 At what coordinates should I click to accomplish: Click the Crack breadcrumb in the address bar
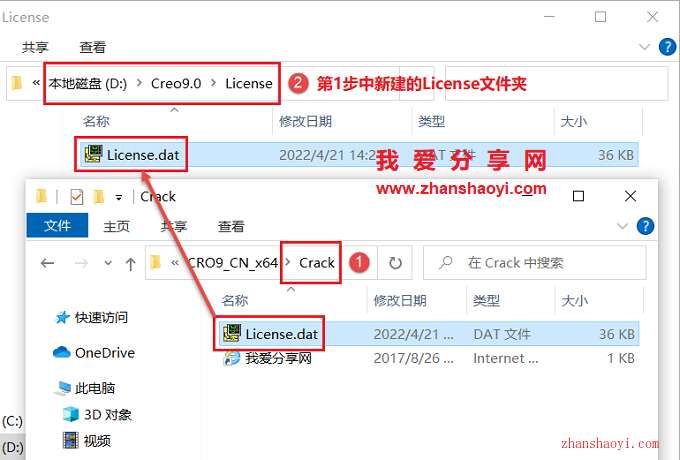[x=317, y=263]
